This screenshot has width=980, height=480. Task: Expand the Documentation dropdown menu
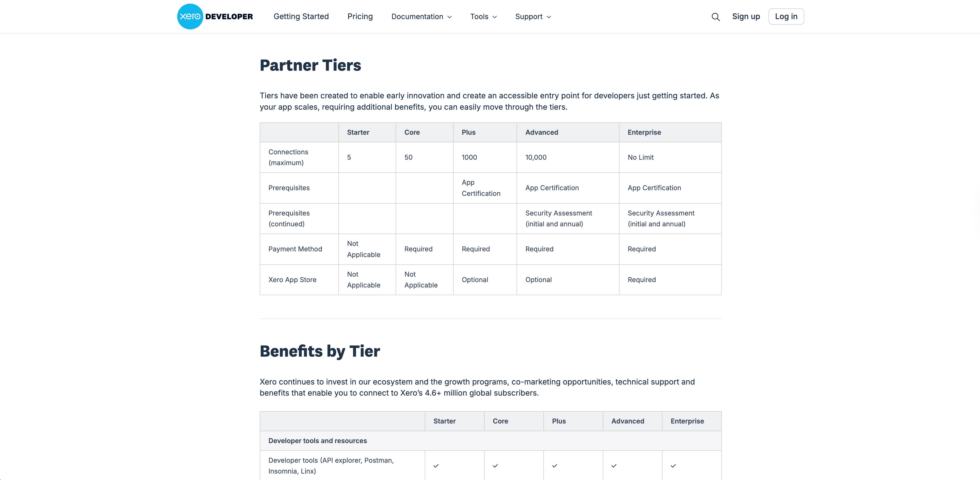pos(421,17)
